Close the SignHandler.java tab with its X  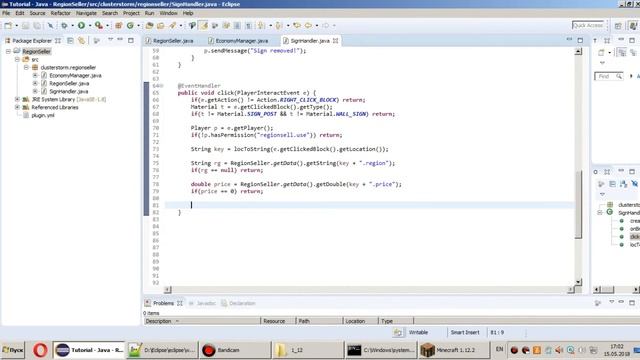click(336, 40)
